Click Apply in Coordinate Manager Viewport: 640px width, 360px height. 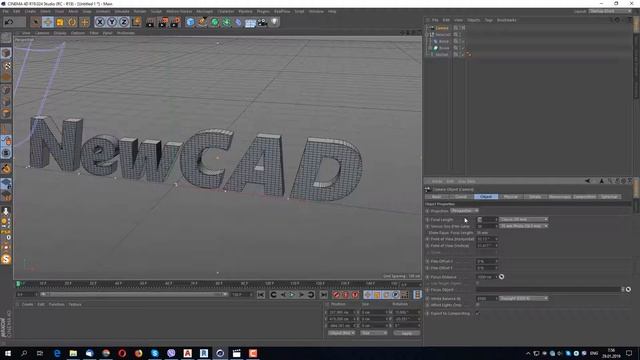pyautogui.click(x=407, y=333)
